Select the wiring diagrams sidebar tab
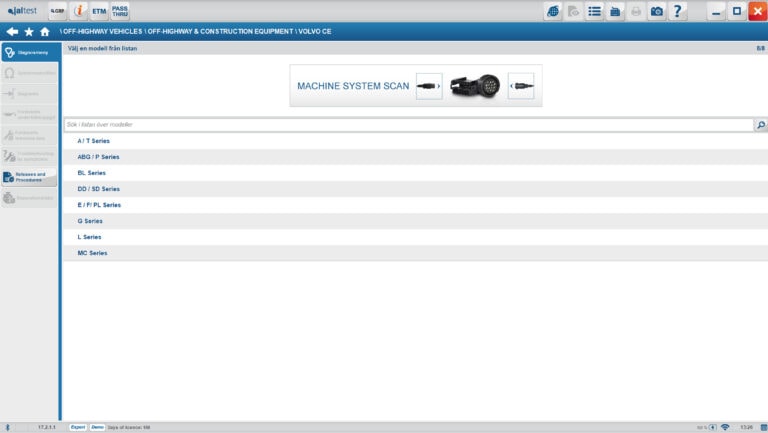 [x=30, y=94]
